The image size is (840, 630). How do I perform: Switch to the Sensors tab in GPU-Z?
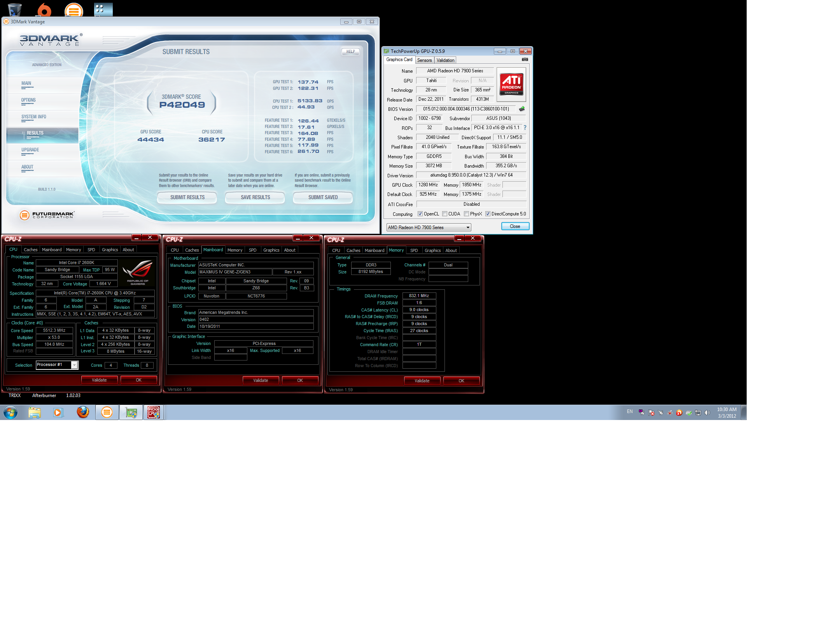point(424,60)
